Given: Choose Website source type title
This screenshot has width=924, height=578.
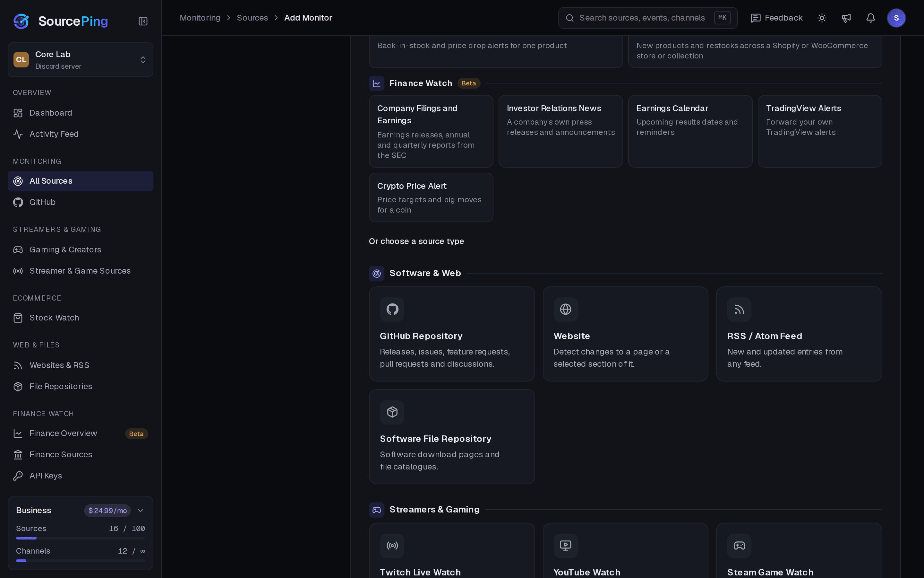Looking at the screenshot, I should coord(572,336).
